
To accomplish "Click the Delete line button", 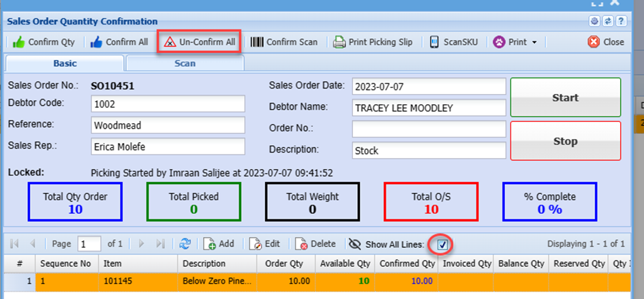I will tap(316, 244).
